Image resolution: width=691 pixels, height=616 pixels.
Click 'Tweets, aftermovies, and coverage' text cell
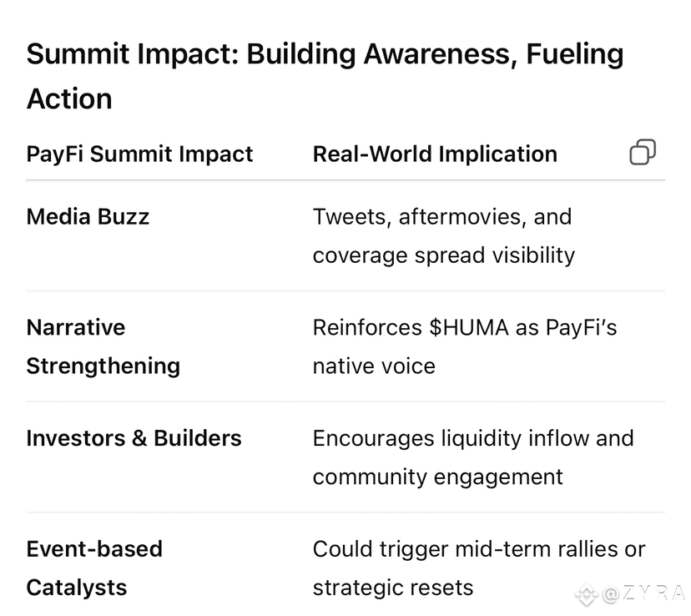pos(444,235)
